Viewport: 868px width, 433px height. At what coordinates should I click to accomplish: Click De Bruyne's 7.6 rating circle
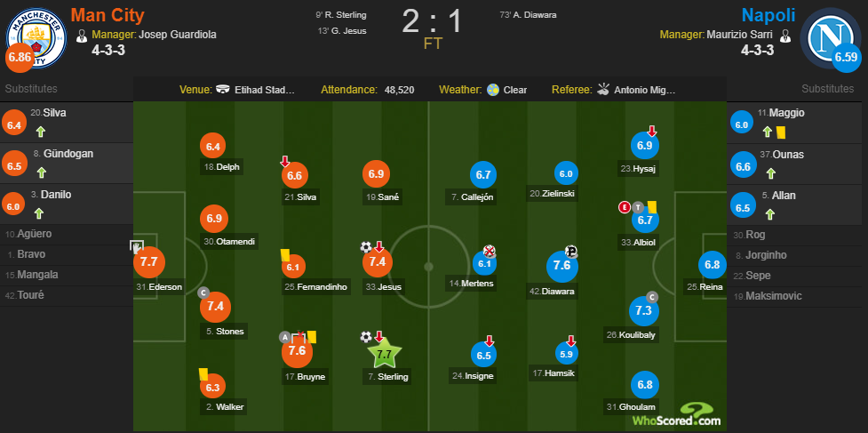click(x=298, y=351)
